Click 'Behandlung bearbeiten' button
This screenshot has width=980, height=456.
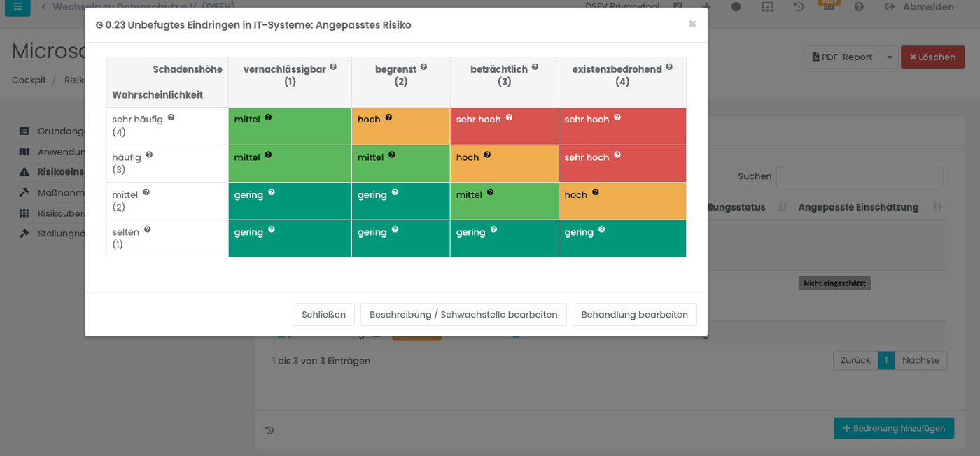[x=634, y=315]
